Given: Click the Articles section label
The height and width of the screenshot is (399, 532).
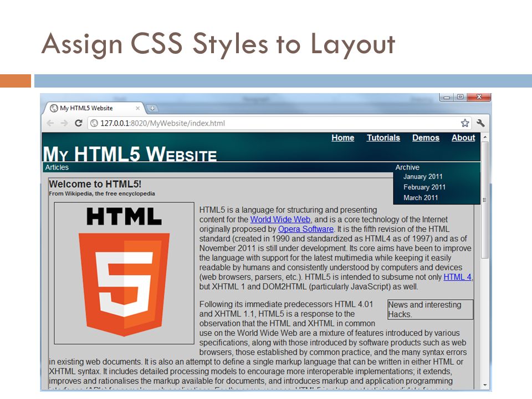Looking at the screenshot, I should (57, 167).
